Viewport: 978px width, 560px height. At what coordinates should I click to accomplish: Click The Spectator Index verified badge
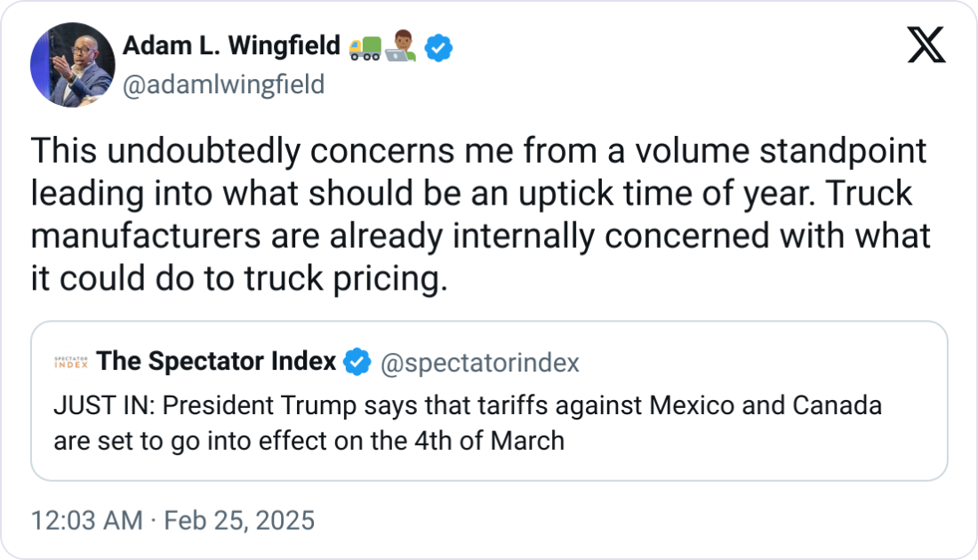tap(357, 363)
